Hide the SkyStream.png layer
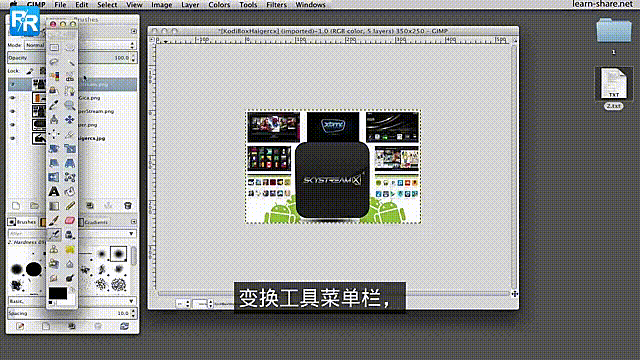 [12, 111]
